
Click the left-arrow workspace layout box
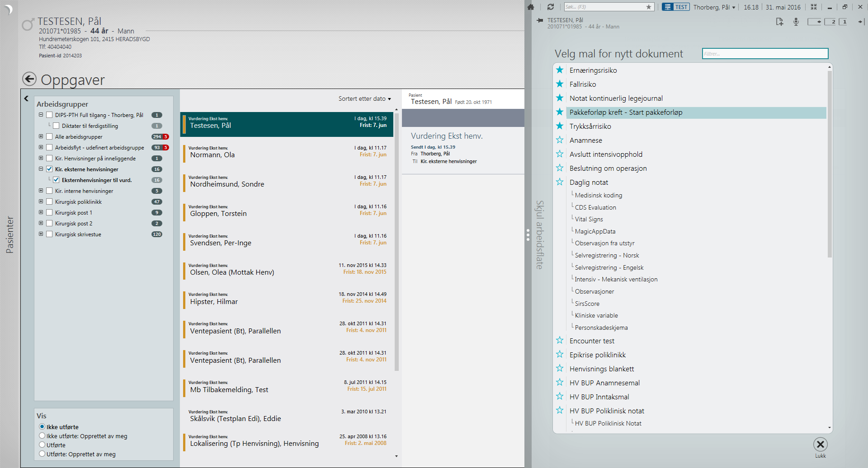(815, 22)
